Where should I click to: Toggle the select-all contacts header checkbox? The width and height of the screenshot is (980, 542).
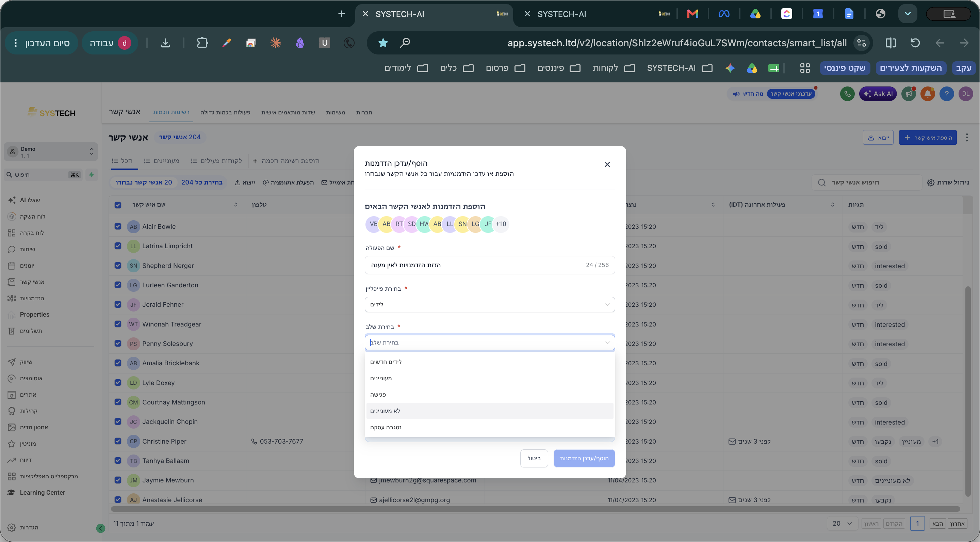[118, 205]
